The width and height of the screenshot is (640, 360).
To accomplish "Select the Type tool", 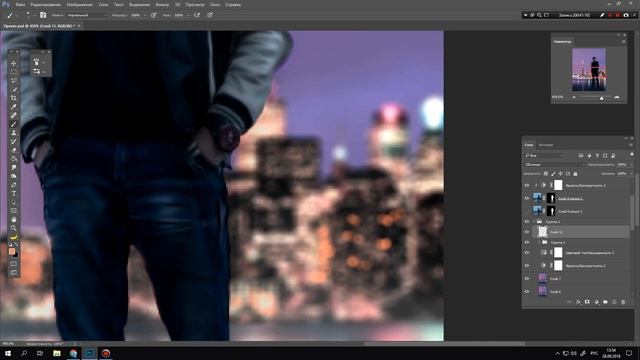I will point(13,193).
